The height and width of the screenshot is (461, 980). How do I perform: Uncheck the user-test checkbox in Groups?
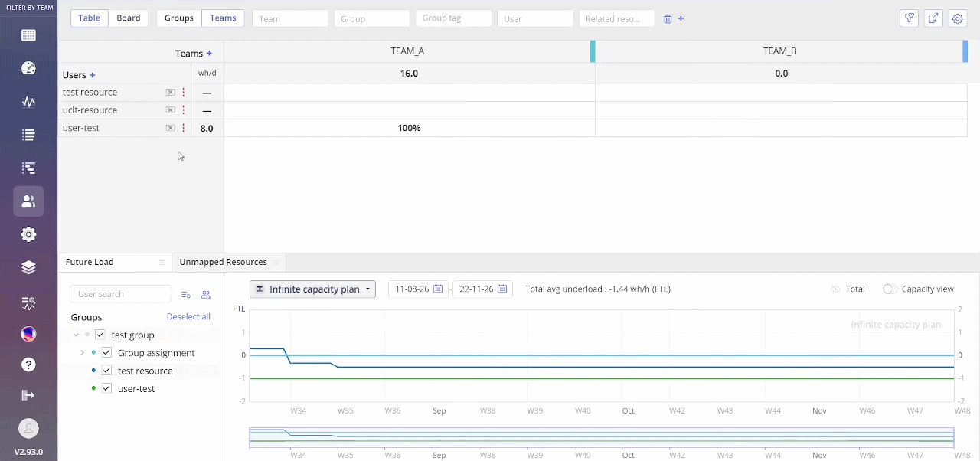106,388
